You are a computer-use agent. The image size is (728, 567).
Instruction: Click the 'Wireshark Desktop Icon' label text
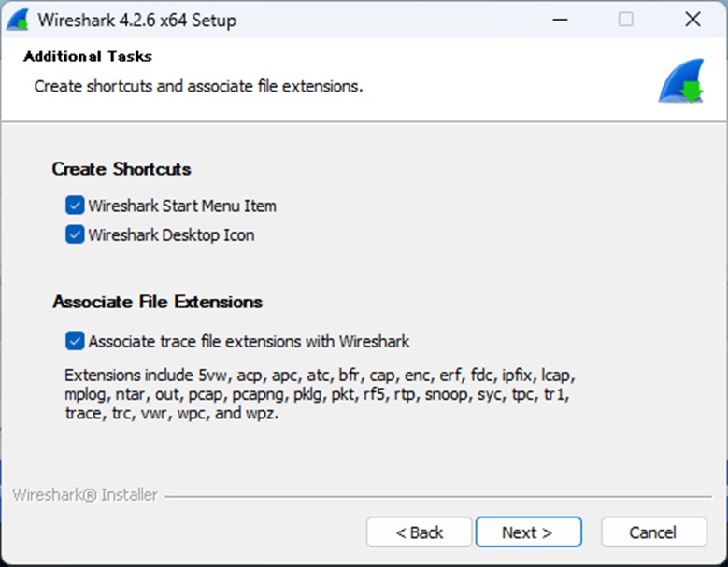click(171, 234)
